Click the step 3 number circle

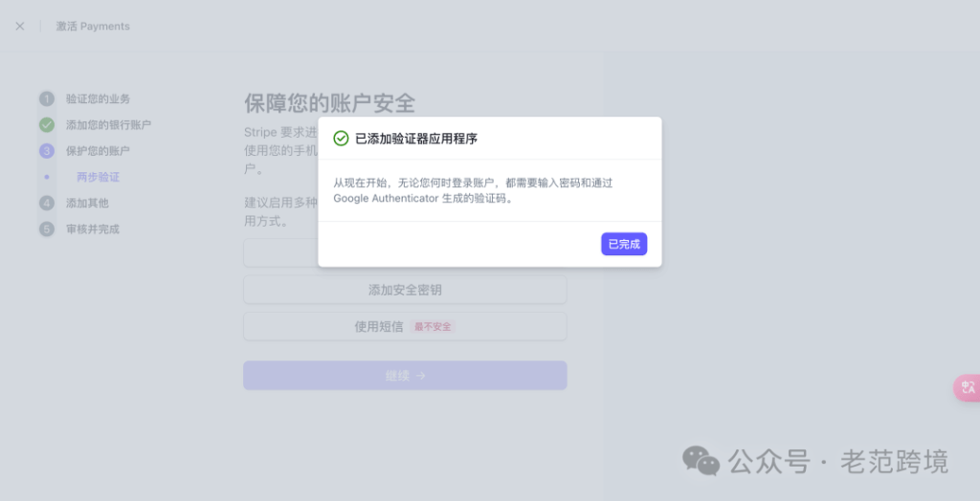[x=47, y=151]
